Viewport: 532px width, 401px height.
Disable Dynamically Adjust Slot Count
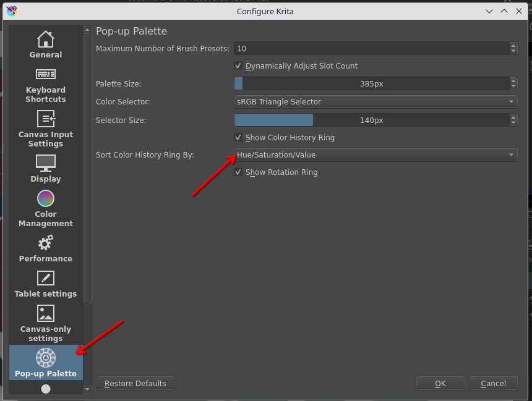(x=238, y=66)
